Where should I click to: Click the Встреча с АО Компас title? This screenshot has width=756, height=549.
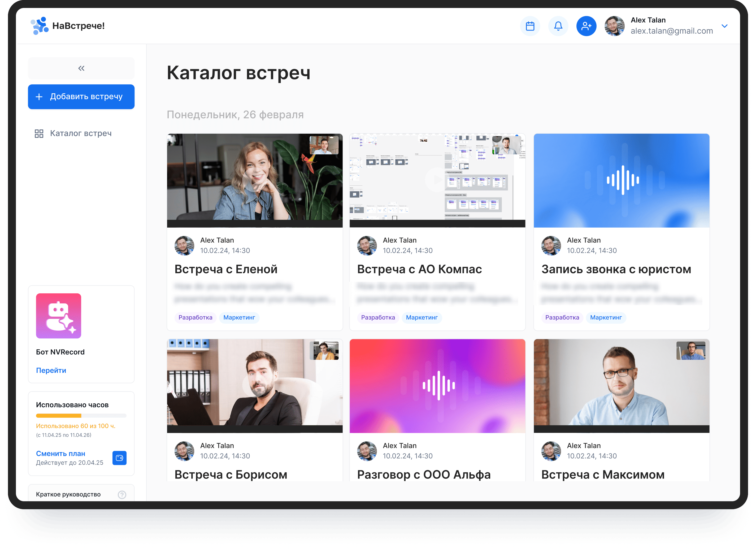419,269
